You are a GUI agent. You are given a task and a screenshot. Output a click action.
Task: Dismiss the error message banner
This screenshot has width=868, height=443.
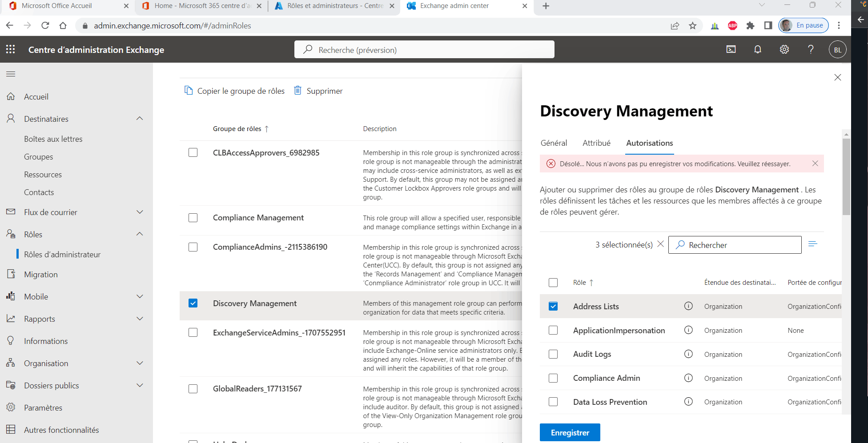(x=815, y=164)
